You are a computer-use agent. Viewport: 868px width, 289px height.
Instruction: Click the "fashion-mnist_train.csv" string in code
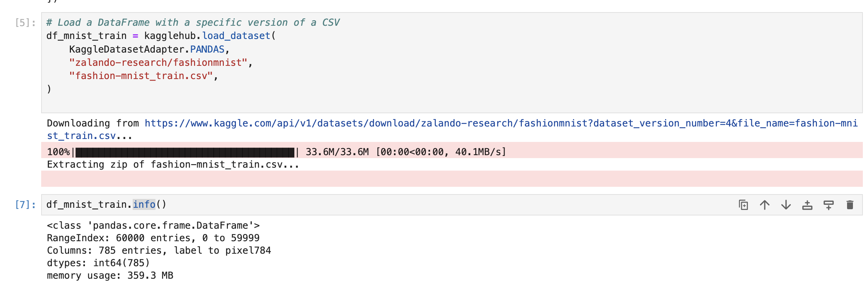tap(141, 76)
